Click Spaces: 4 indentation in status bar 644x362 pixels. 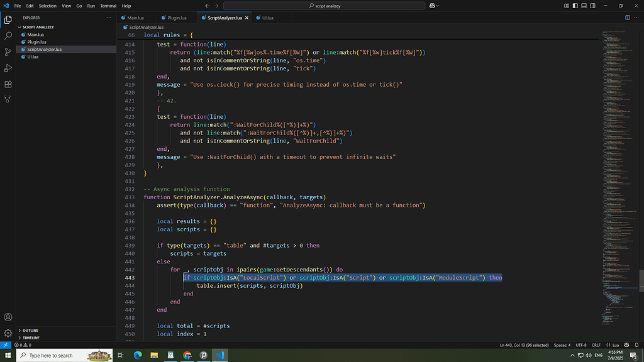click(562, 345)
